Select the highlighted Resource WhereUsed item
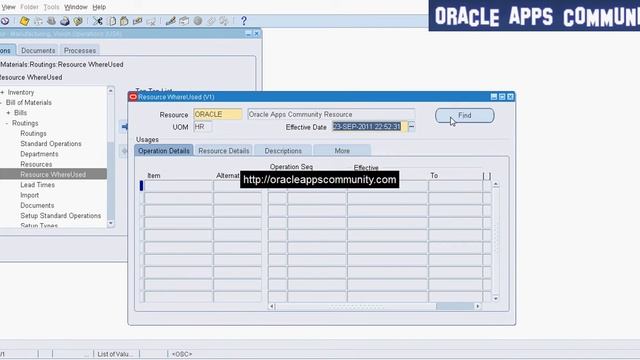640x360 pixels. click(x=53, y=174)
